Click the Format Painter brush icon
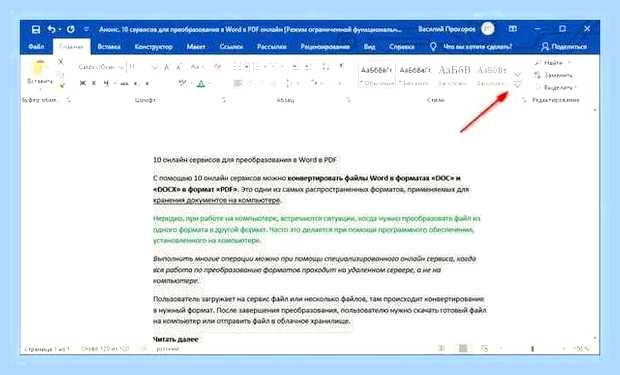 (62, 86)
